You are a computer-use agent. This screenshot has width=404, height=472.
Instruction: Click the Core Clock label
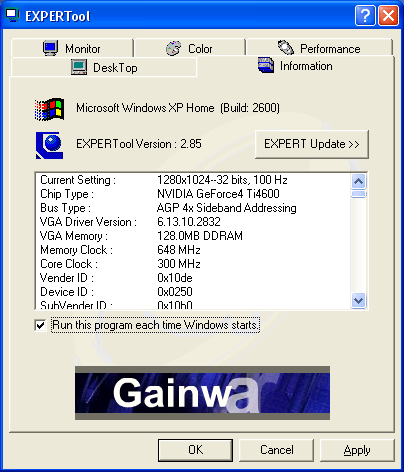coord(69,264)
